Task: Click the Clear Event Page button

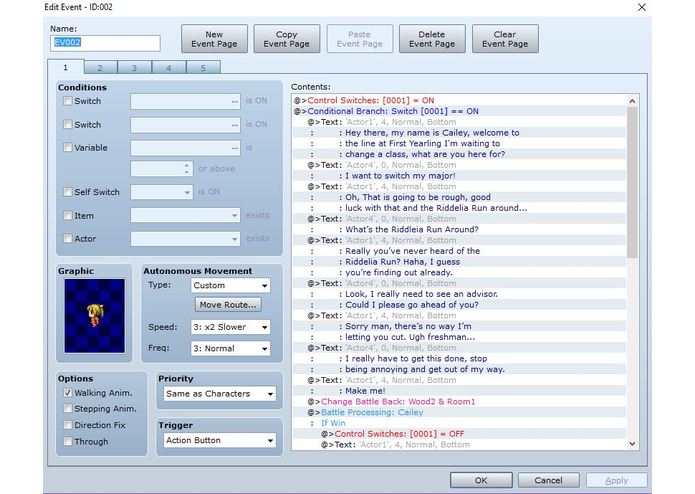Action: [505, 39]
